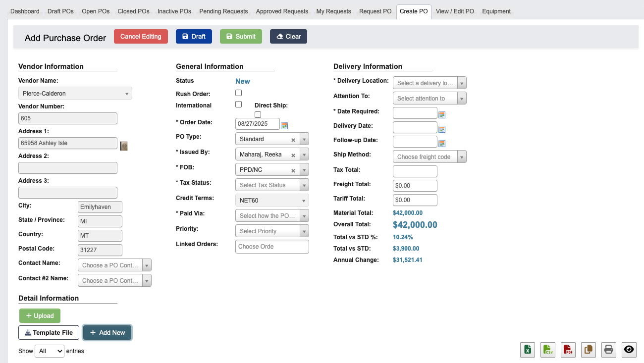Click Add New detail button
This screenshot has height=363, width=644.
pos(107,333)
